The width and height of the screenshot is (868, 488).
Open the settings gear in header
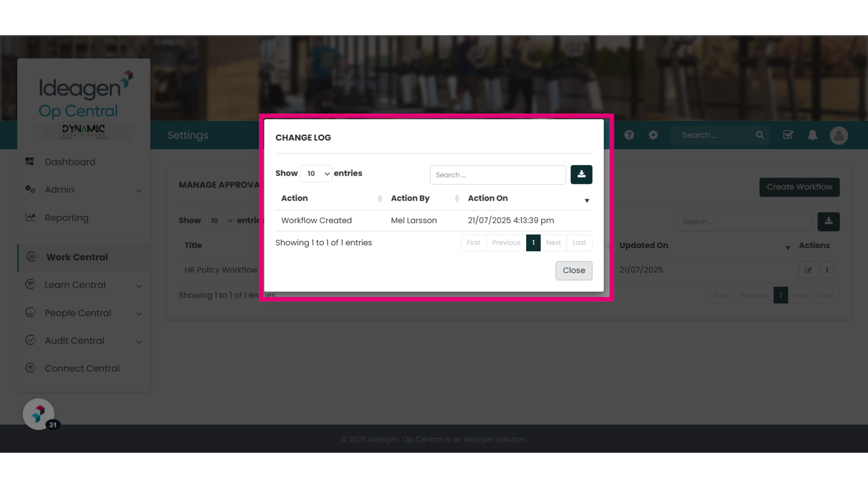(653, 135)
